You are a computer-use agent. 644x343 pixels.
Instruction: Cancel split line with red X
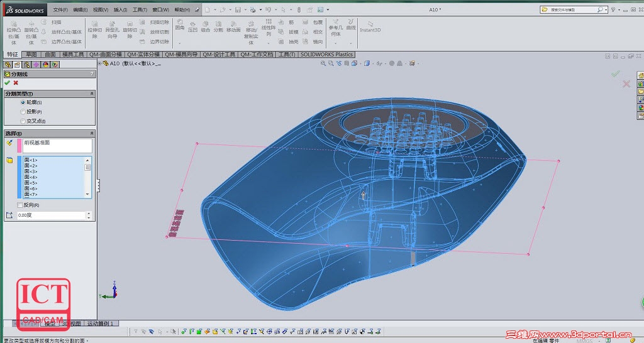(x=16, y=83)
